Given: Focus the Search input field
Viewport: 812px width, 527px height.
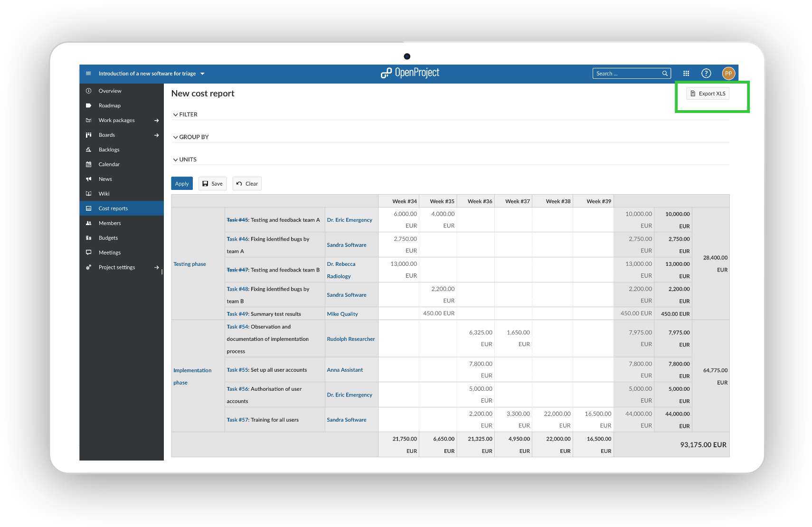Looking at the screenshot, I should pyautogui.click(x=627, y=74).
